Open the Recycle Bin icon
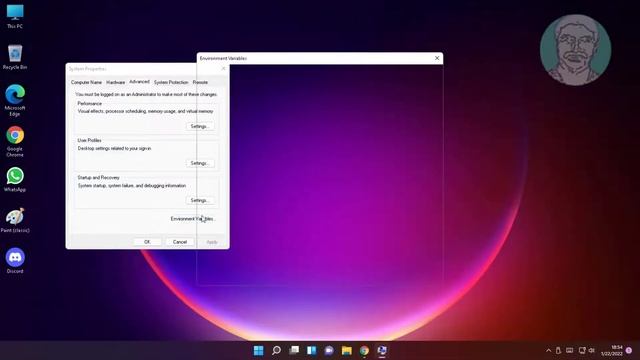The width and height of the screenshot is (640, 360). point(15,57)
